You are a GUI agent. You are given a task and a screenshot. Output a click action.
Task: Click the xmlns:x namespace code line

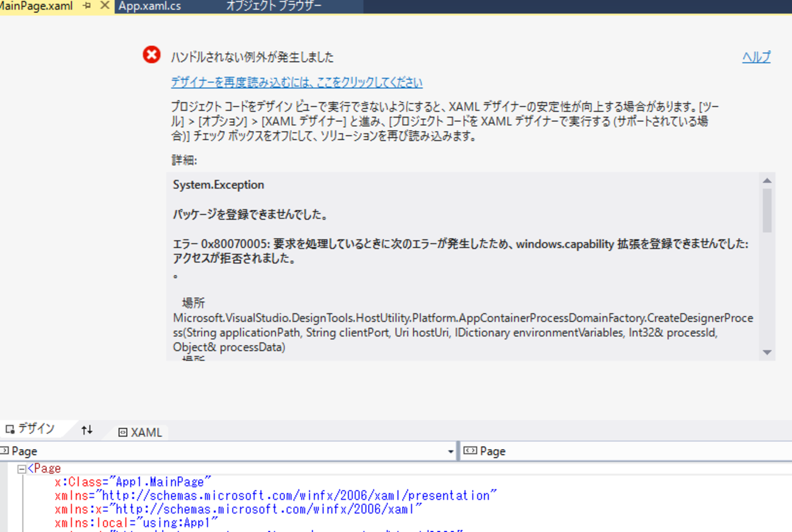(238, 509)
